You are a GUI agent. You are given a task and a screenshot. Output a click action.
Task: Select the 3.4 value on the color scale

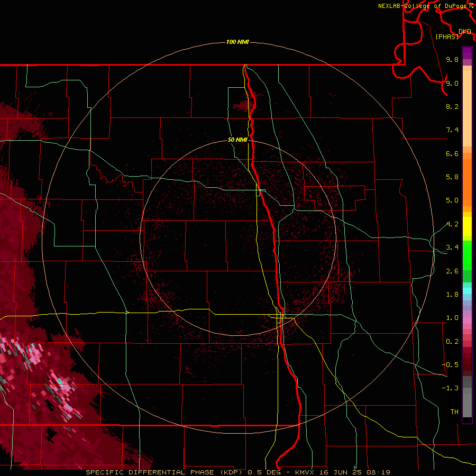[452, 248]
